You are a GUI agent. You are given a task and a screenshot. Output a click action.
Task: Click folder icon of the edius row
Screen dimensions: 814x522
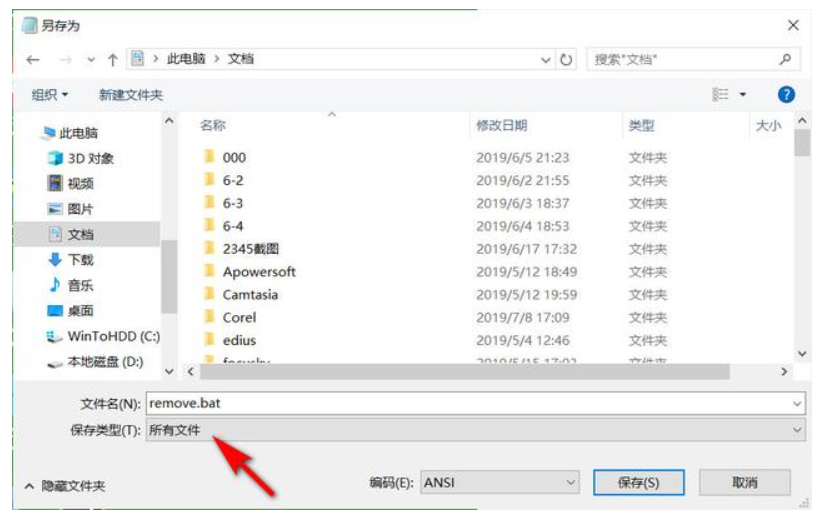[209, 339]
